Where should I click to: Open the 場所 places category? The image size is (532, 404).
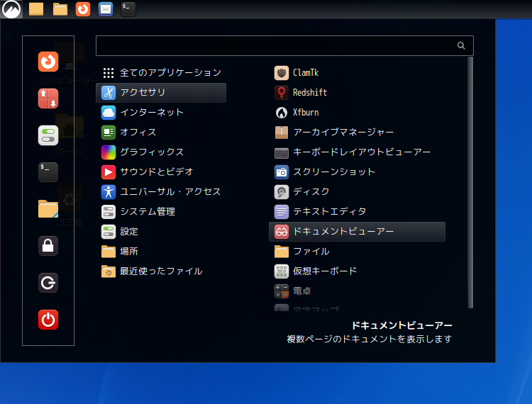pyautogui.click(x=161, y=252)
